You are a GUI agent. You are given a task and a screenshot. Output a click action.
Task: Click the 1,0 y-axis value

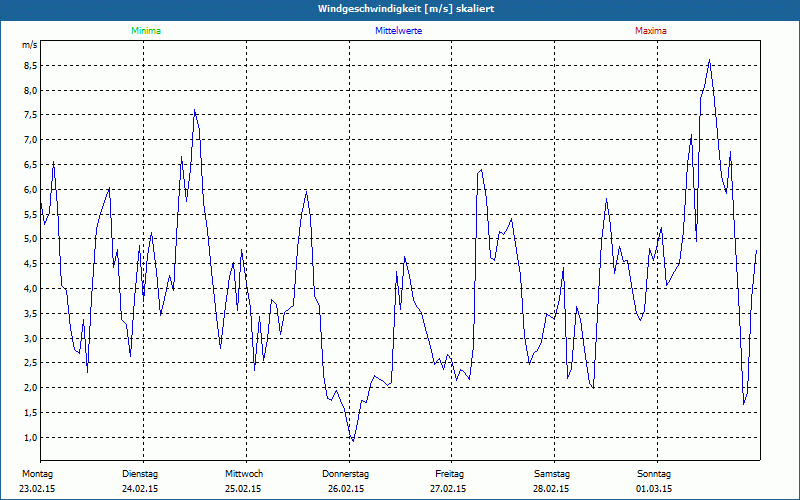tap(31, 438)
